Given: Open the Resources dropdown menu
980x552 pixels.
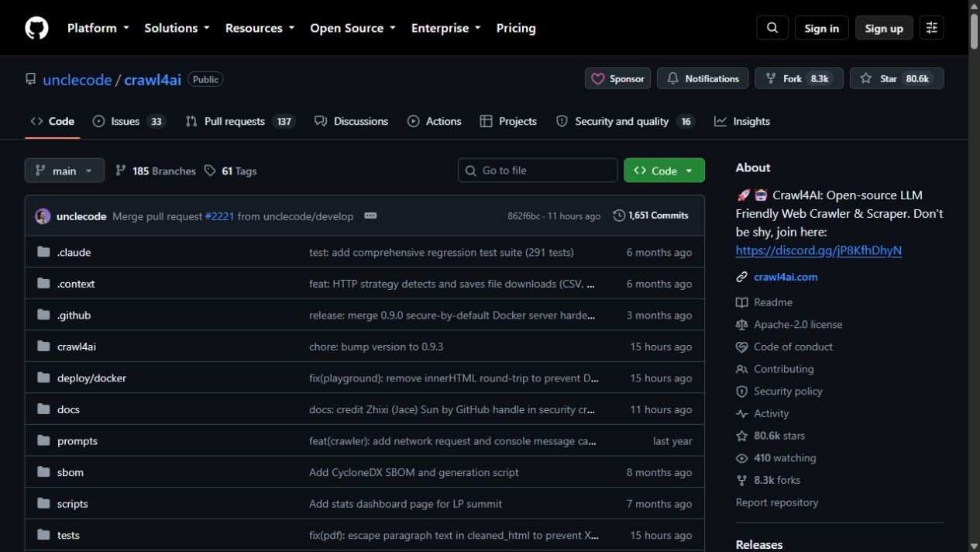Looking at the screenshot, I should click(260, 28).
